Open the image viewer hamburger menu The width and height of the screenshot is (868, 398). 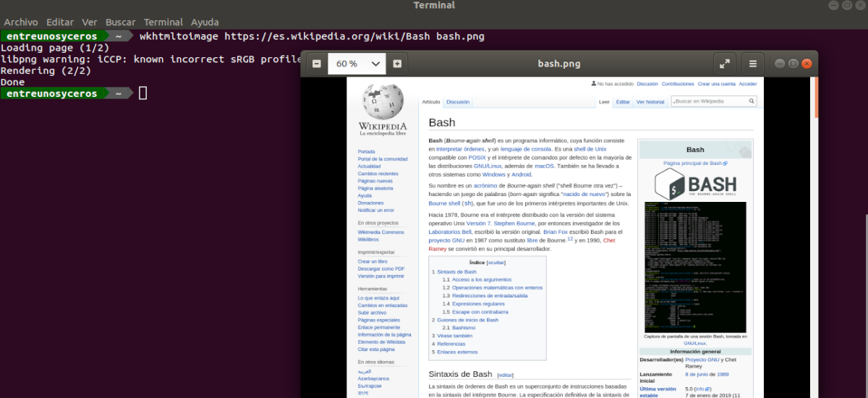point(753,64)
